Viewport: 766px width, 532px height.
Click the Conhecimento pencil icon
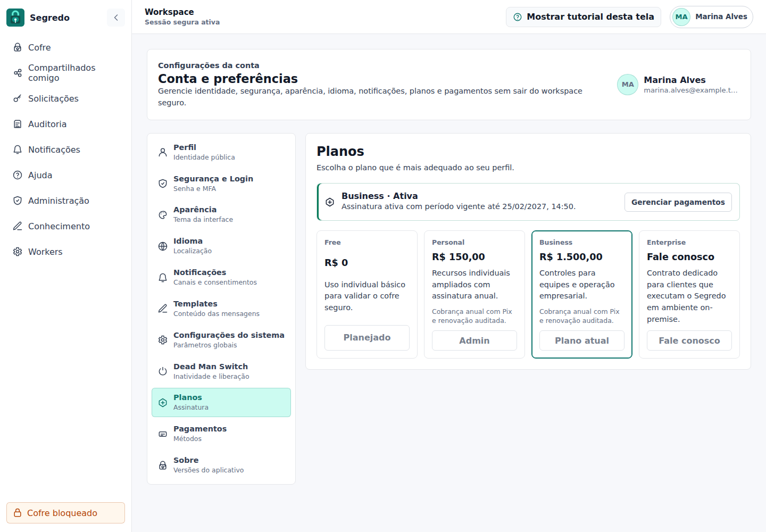(x=18, y=226)
